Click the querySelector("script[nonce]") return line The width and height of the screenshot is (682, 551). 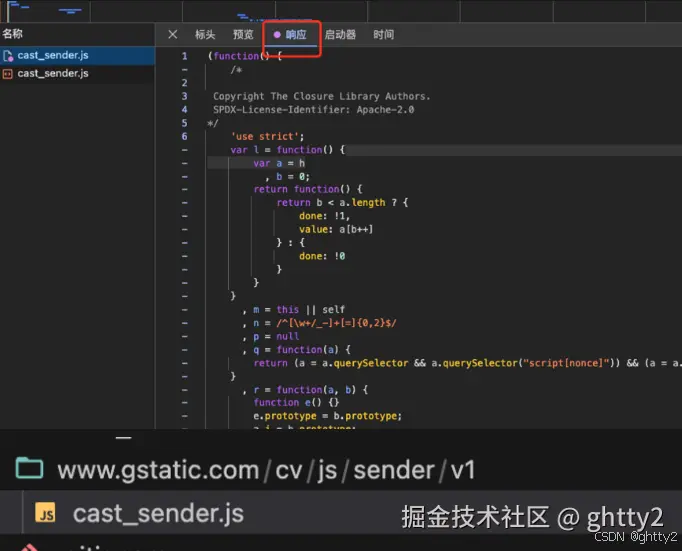(x=468, y=363)
